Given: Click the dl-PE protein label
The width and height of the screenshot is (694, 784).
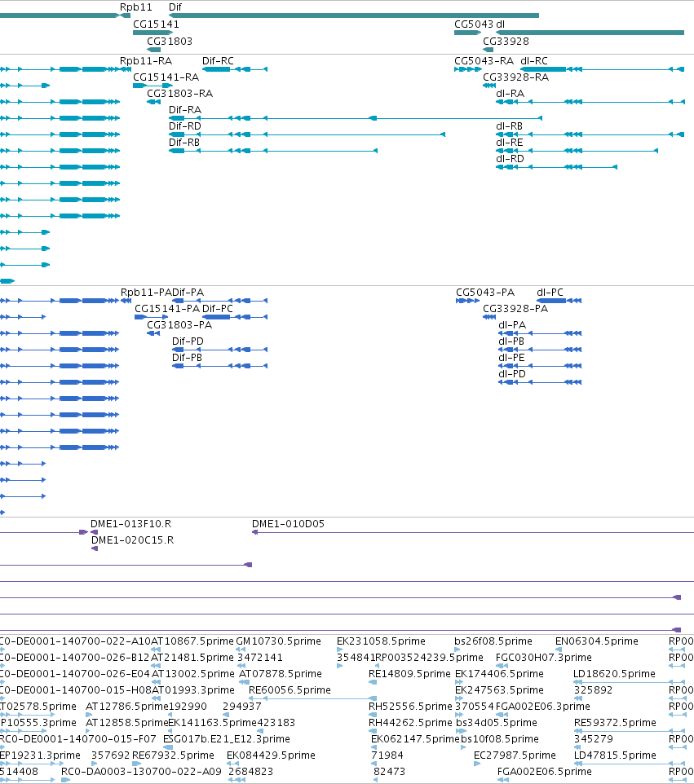Looking at the screenshot, I should pos(511,358).
